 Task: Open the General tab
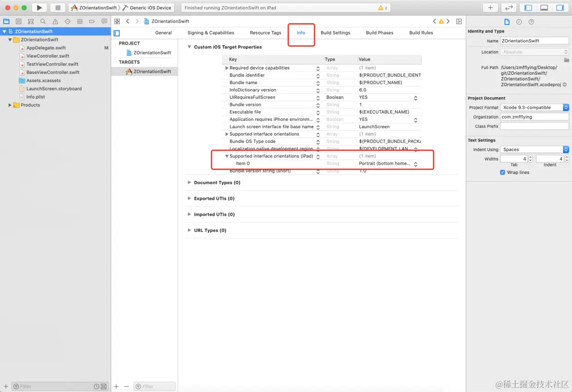[x=163, y=33]
